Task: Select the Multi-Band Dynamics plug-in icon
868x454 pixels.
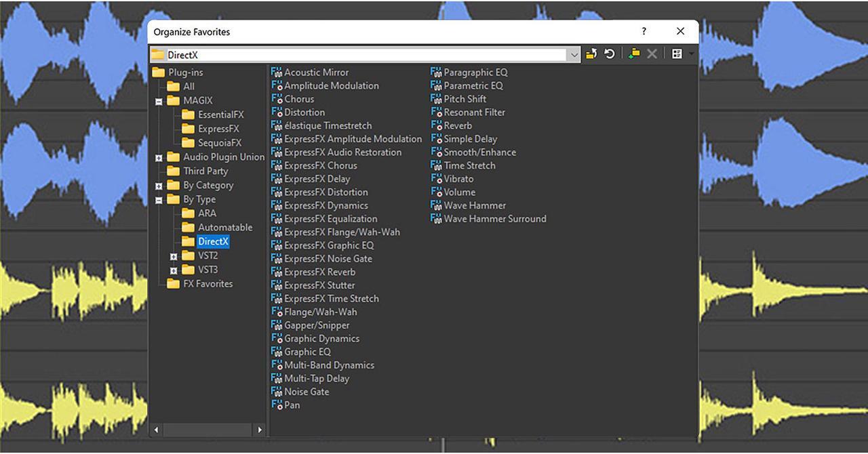Action: 277,365
